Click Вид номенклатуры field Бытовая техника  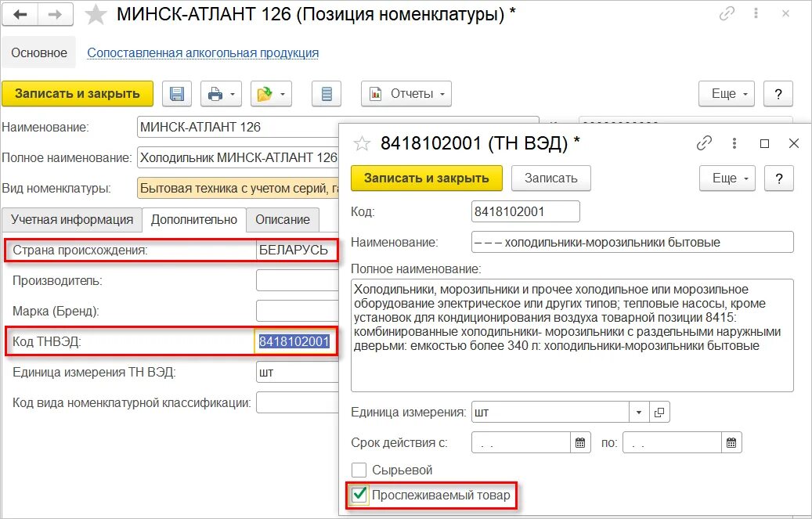[238, 189]
